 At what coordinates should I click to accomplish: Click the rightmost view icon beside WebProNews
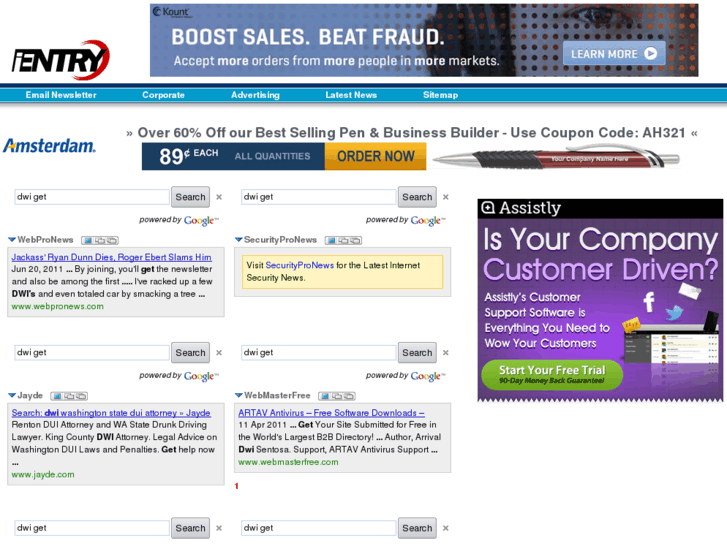112,240
